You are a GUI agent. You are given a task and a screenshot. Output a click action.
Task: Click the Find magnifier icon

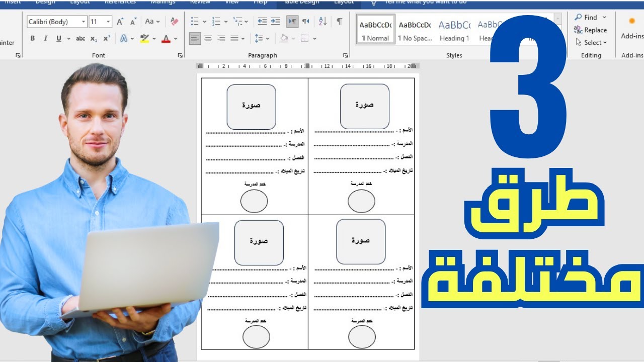[579, 17]
